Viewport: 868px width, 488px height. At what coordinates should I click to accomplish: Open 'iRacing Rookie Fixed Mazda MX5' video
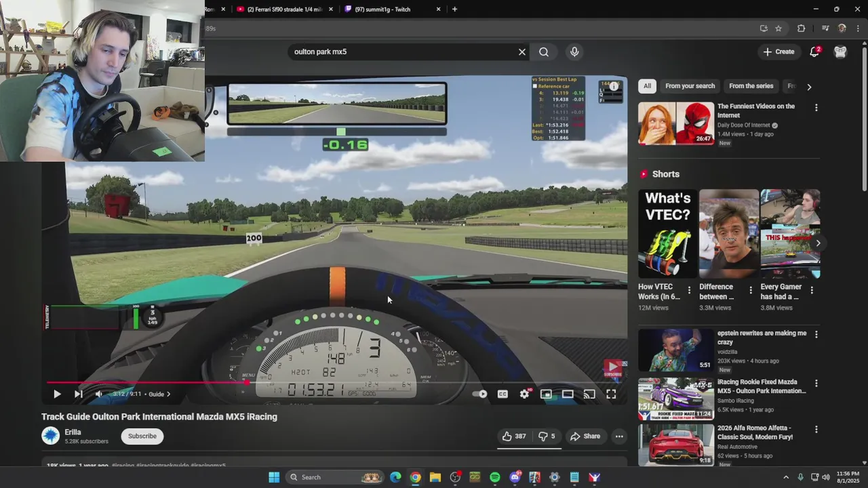pos(676,399)
